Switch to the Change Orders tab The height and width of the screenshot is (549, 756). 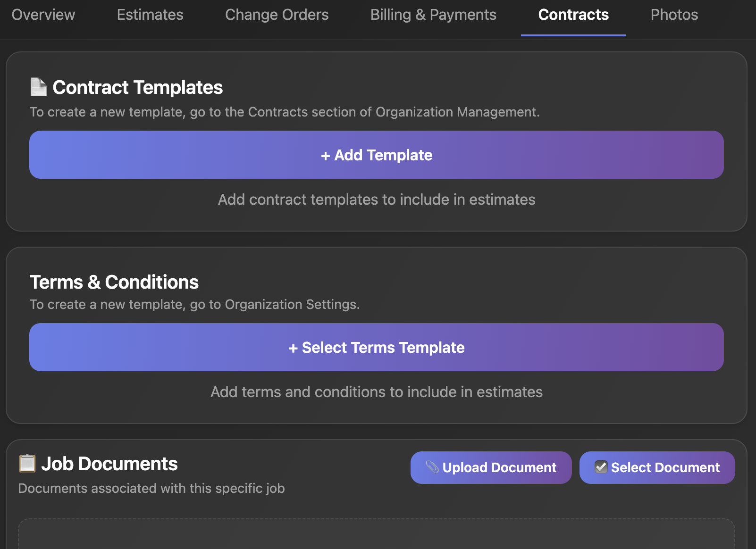[277, 15]
